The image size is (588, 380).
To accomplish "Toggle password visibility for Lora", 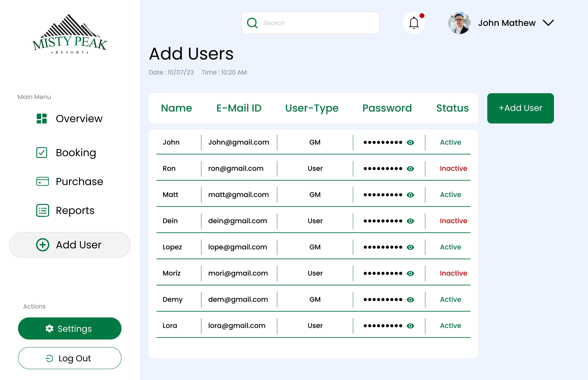I will [410, 326].
